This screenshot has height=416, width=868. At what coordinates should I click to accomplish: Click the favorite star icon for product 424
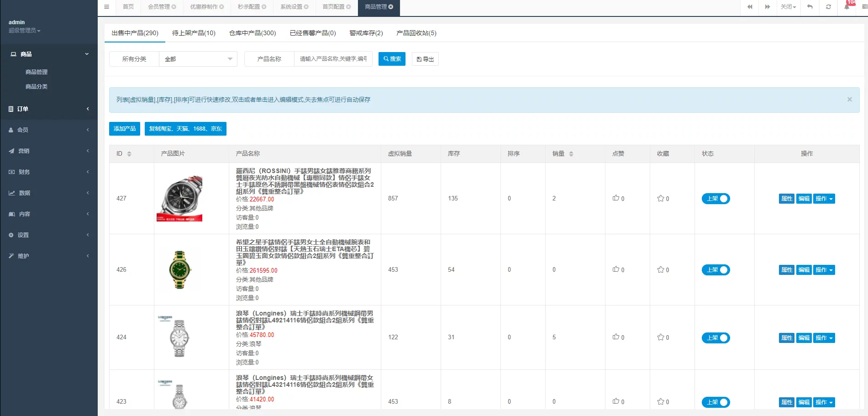(x=661, y=337)
